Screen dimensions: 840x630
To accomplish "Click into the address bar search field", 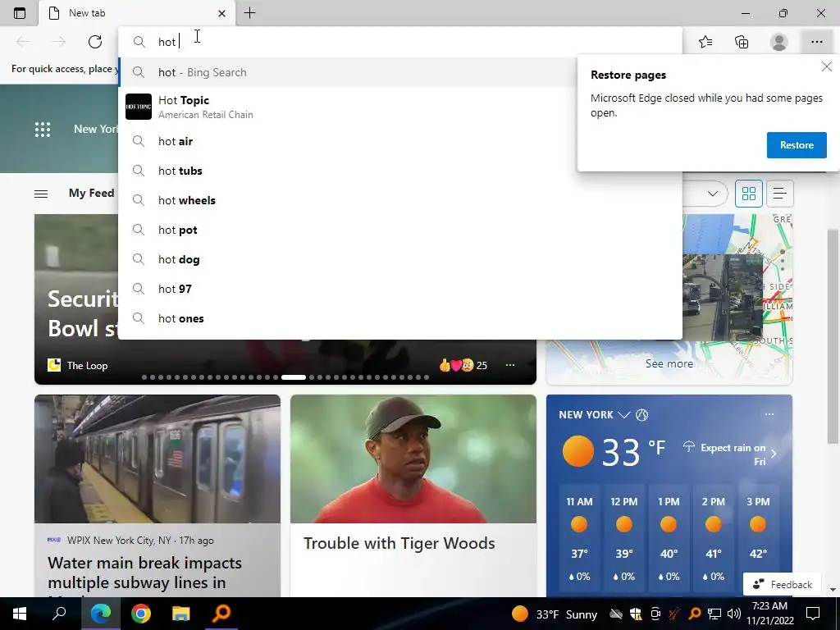I will click(400, 42).
